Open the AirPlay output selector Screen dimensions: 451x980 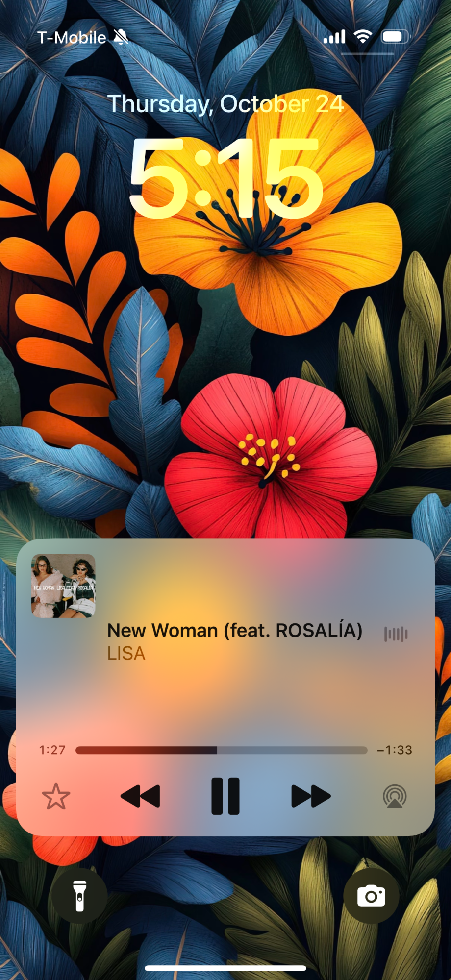(x=395, y=796)
